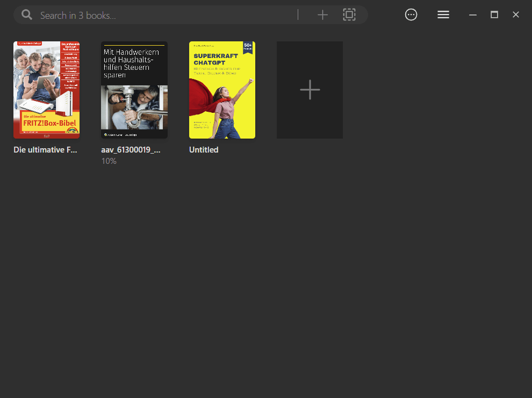
Task: Click the search magnifier icon
Action: click(x=26, y=15)
